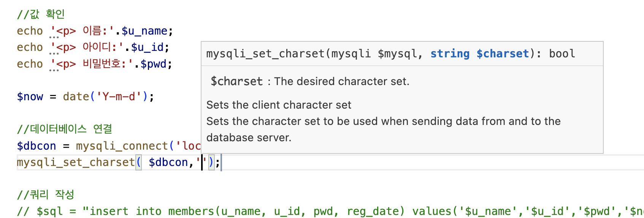Viewport: 644px width, 218px height.
Task: Click the mysqli_connect function name
Action: click(x=122, y=146)
